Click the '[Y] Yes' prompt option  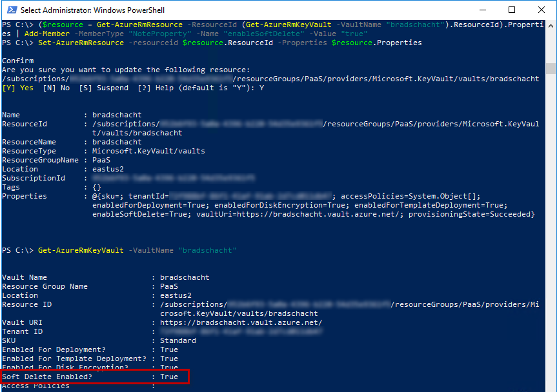tap(18, 88)
